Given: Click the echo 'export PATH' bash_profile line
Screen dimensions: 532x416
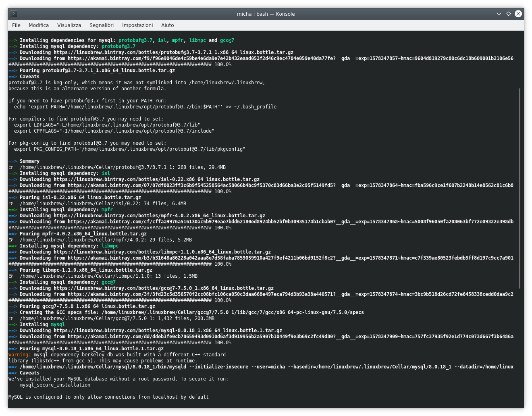Looking at the screenshot, I should 145,107.
